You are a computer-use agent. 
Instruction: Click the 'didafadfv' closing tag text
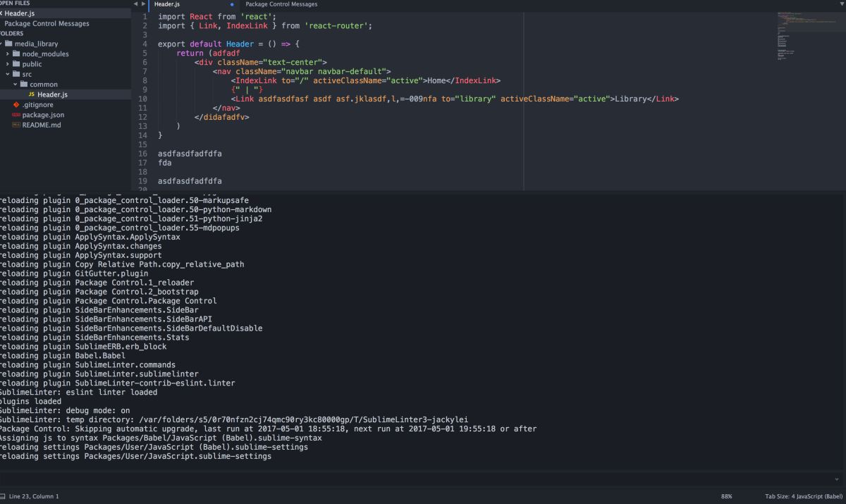(223, 117)
